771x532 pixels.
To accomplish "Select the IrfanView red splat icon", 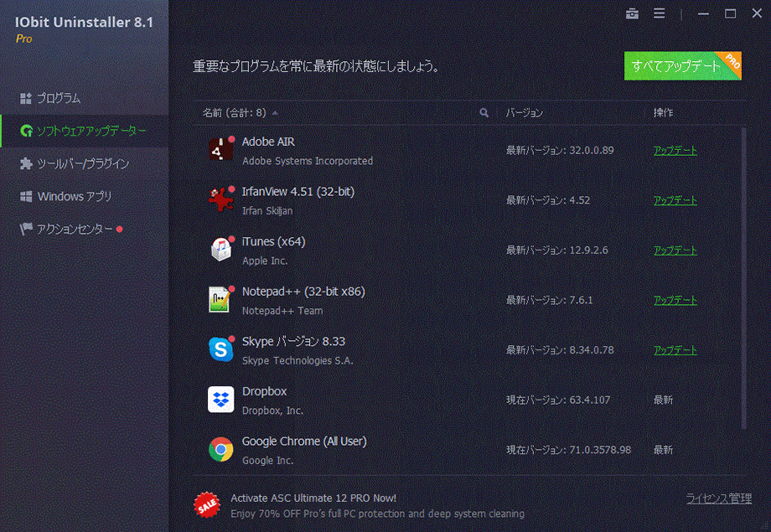I will [220, 199].
